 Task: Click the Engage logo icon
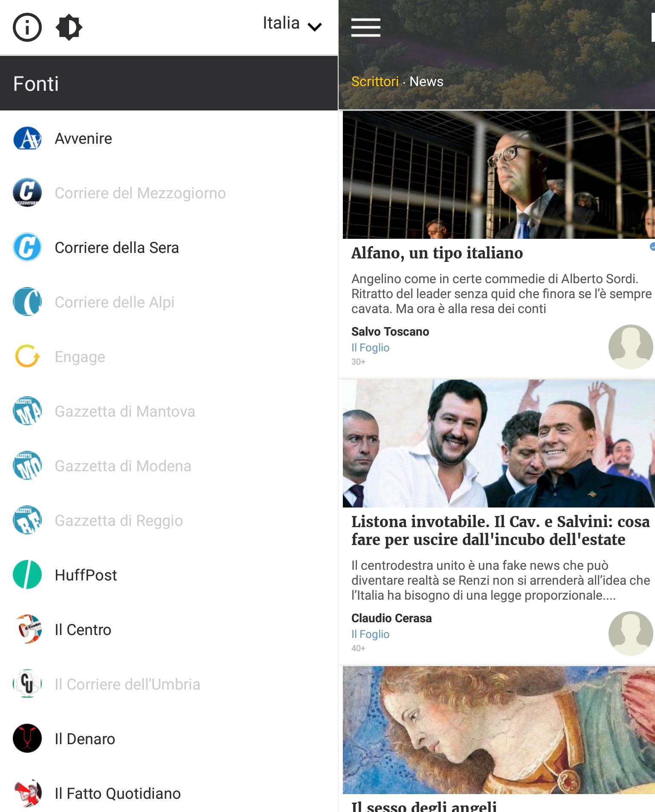[27, 357]
